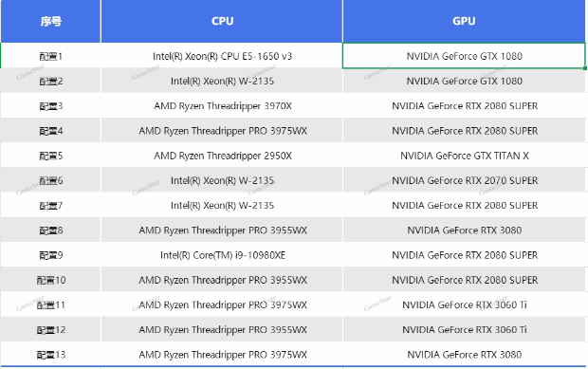Select the 配置2 row label cell
This screenshot has height=369, width=588.
(x=50, y=81)
